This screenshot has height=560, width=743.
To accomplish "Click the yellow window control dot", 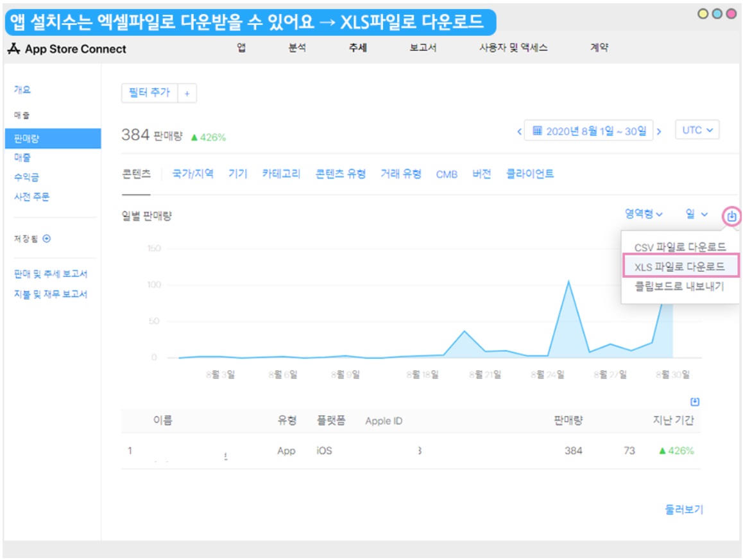I will coord(703,13).
